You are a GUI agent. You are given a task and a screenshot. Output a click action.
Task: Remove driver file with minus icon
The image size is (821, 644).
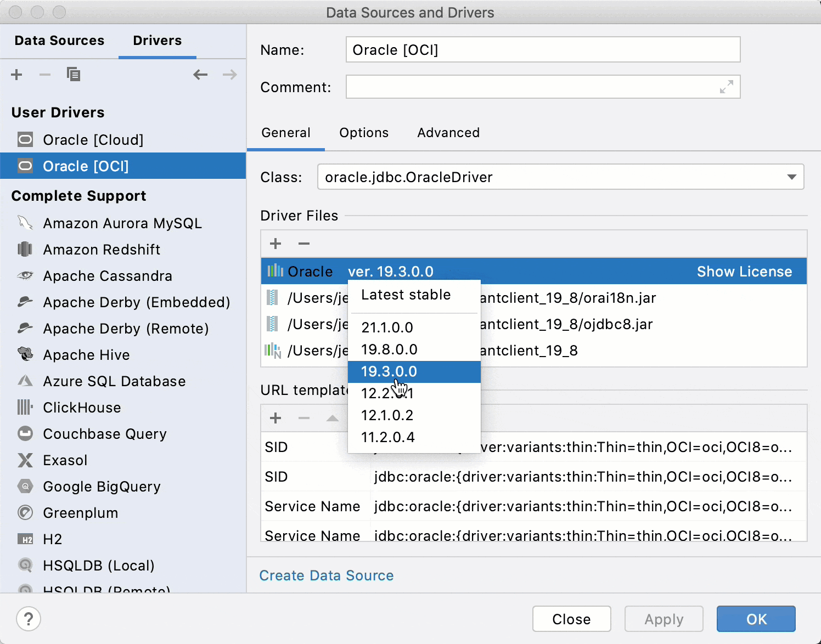coord(304,244)
